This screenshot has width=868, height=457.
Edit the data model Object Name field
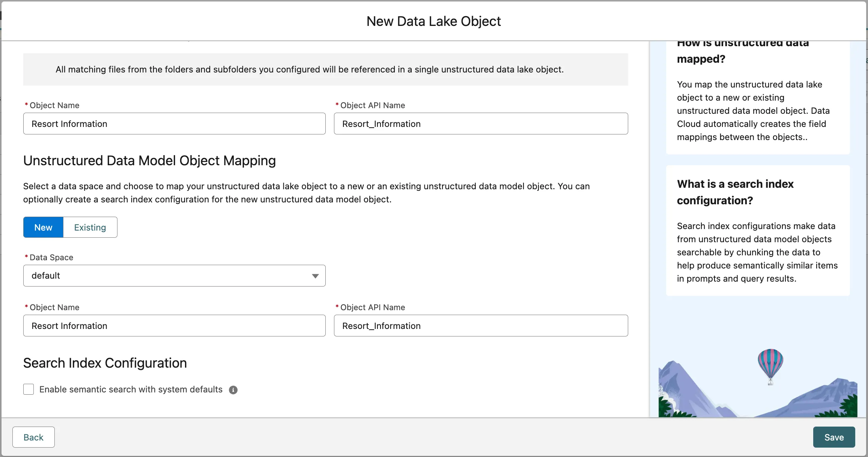tap(174, 326)
